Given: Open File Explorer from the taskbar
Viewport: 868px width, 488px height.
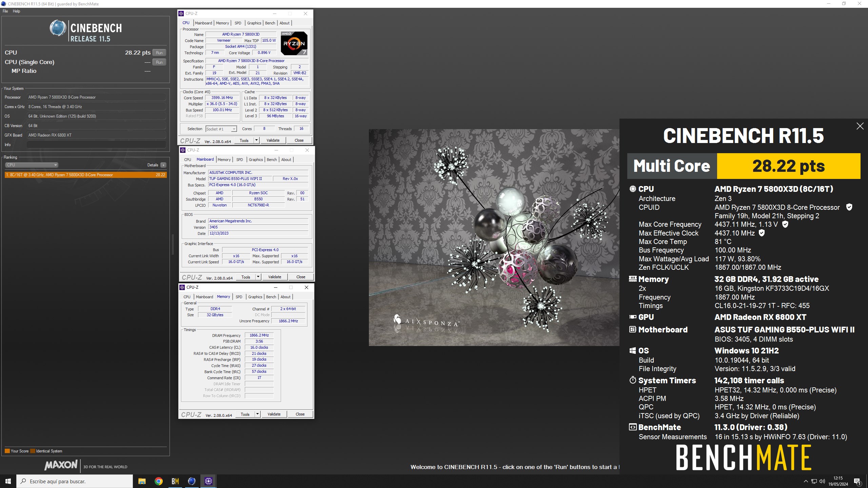Looking at the screenshot, I should pos(142,481).
